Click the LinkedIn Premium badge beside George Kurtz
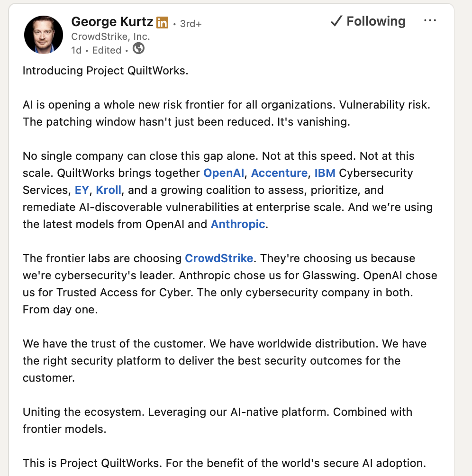472x476 pixels. pos(162,22)
